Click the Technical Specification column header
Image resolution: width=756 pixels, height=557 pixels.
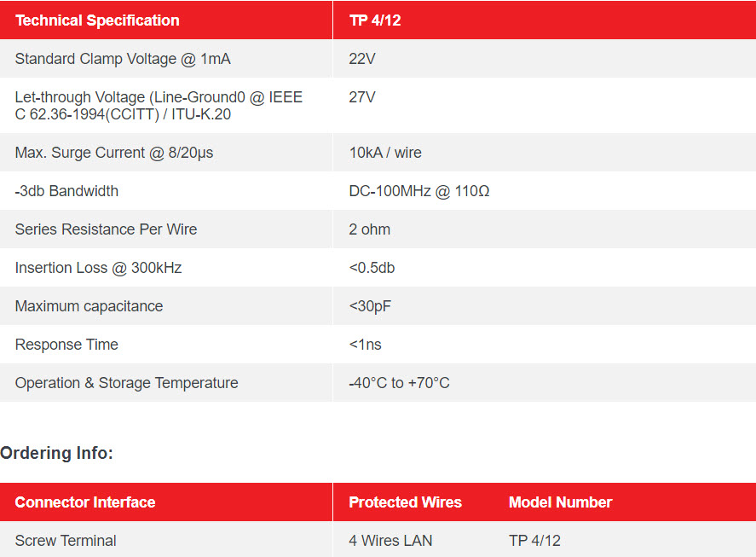[97, 20]
